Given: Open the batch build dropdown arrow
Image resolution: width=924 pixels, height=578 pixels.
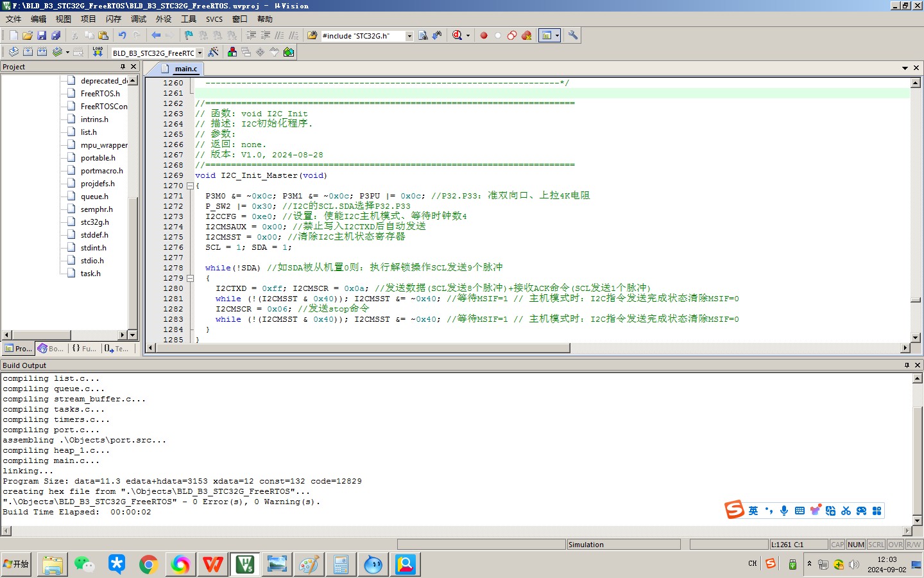Looking at the screenshot, I should [x=67, y=52].
